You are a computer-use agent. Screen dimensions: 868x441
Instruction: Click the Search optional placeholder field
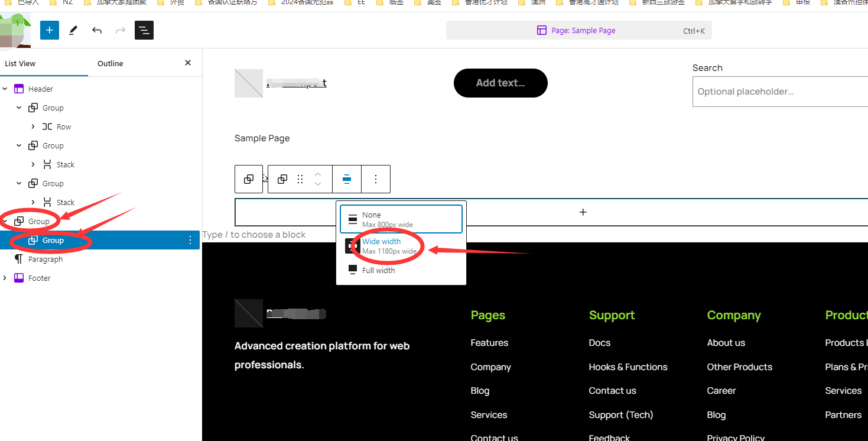click(x=780, y=92)
